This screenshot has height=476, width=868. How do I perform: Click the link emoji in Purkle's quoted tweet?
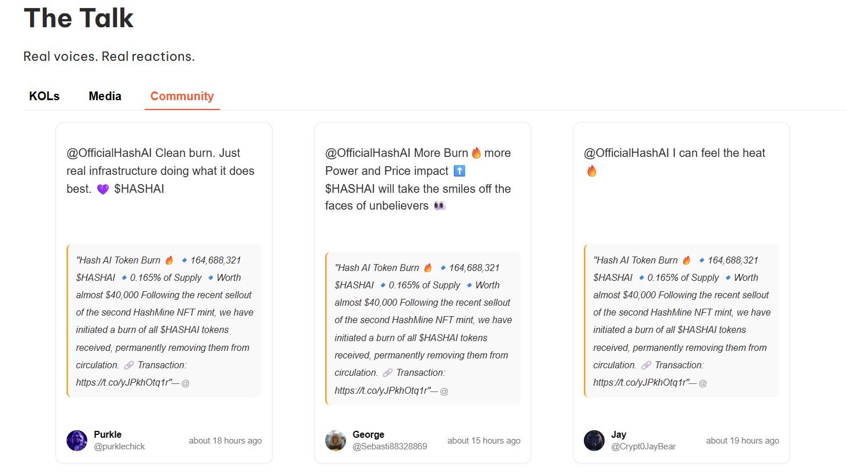[x=128, y=365]
